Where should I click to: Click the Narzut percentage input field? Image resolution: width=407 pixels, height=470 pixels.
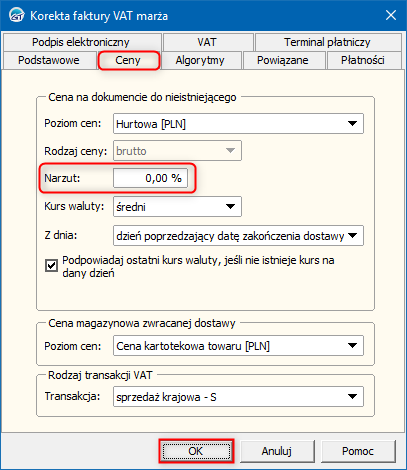click(151, 178)
